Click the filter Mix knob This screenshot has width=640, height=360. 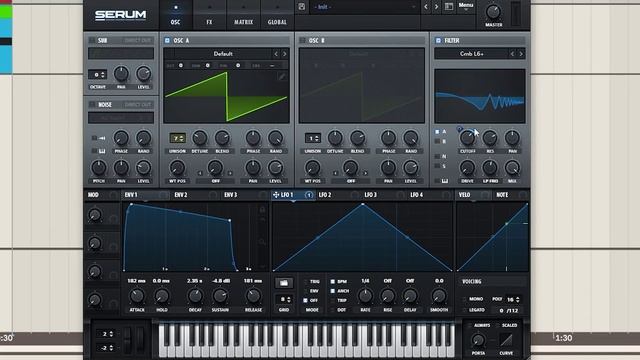tap(512, 167)
